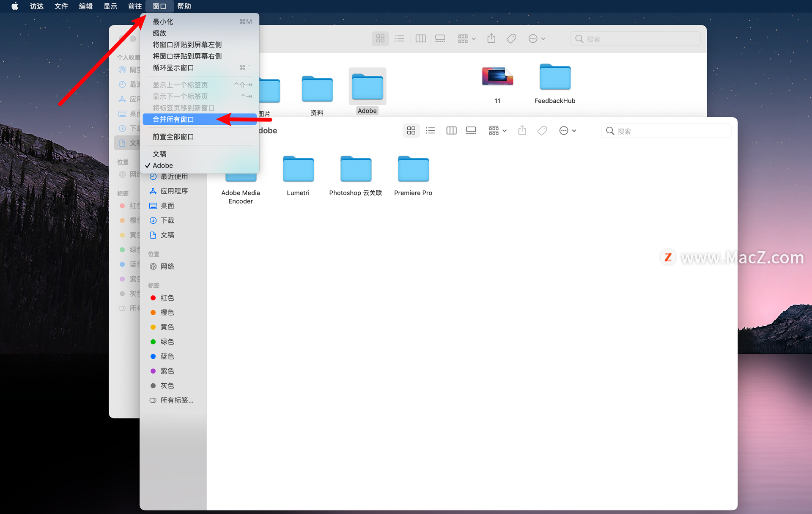
Task: Open the Apple menu
Action: (x=15, y=6)
